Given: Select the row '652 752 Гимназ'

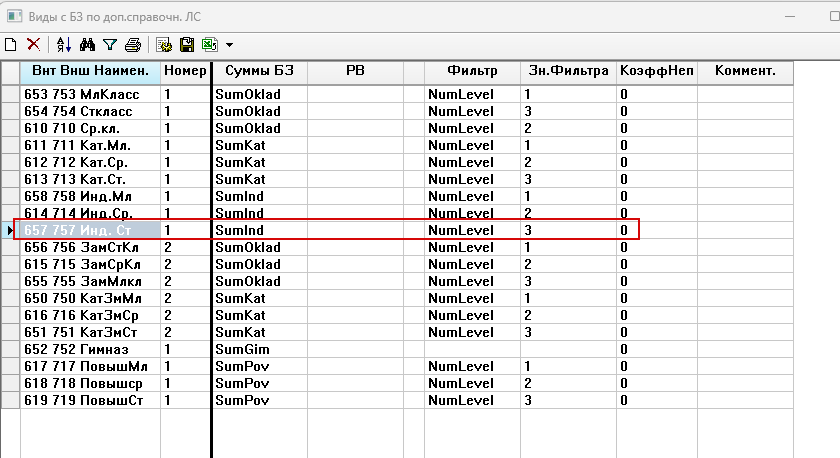Looking at the screenshot, I should point(90,349).
